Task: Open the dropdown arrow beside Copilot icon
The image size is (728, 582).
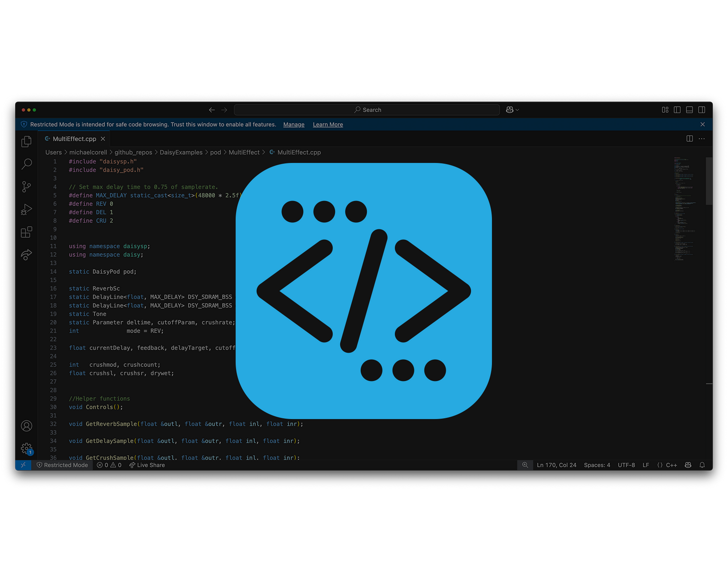Action: 517,110
